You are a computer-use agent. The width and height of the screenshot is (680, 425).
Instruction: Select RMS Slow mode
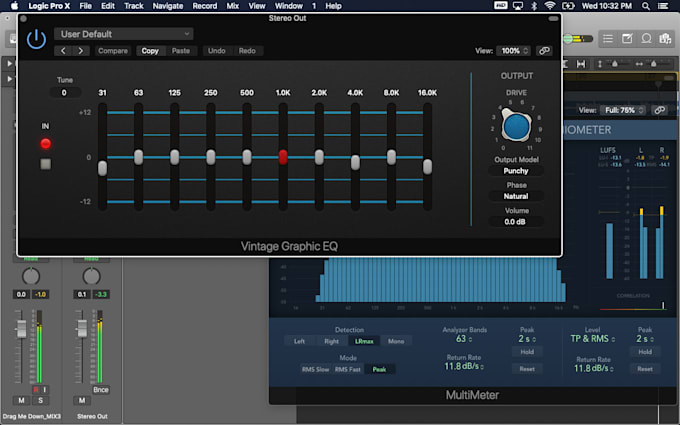click(x=315, y=369)
